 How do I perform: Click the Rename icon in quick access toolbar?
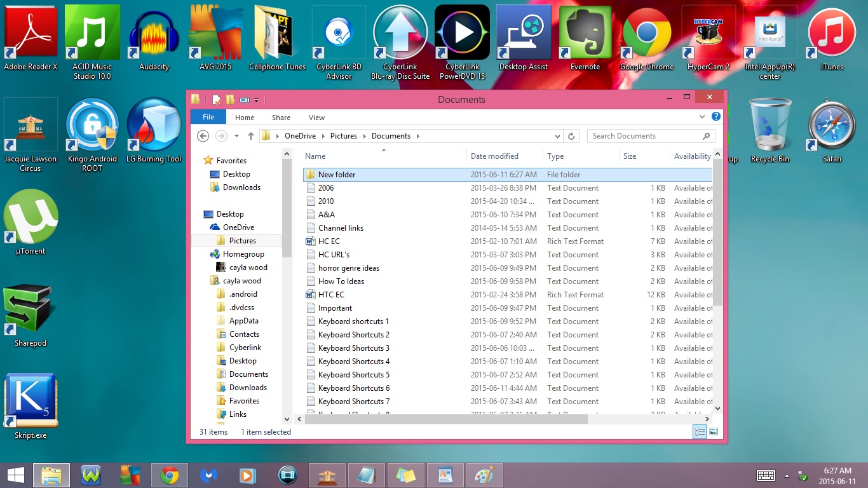[245, 100]
